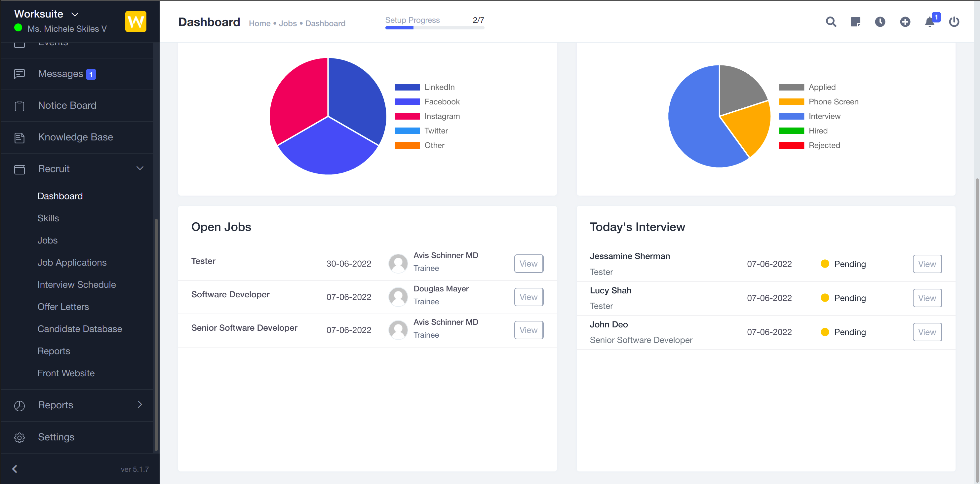Go to Interview Schedule in sidebar
The width and height of the screenshot is (980, 484).
click(x=76, y=284)
